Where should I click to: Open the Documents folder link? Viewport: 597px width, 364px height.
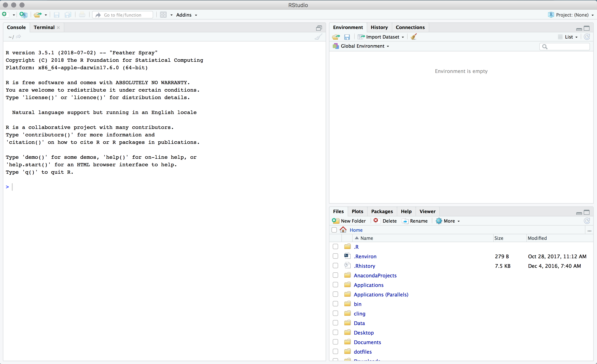pyautogui.click(x=367, y=342)
